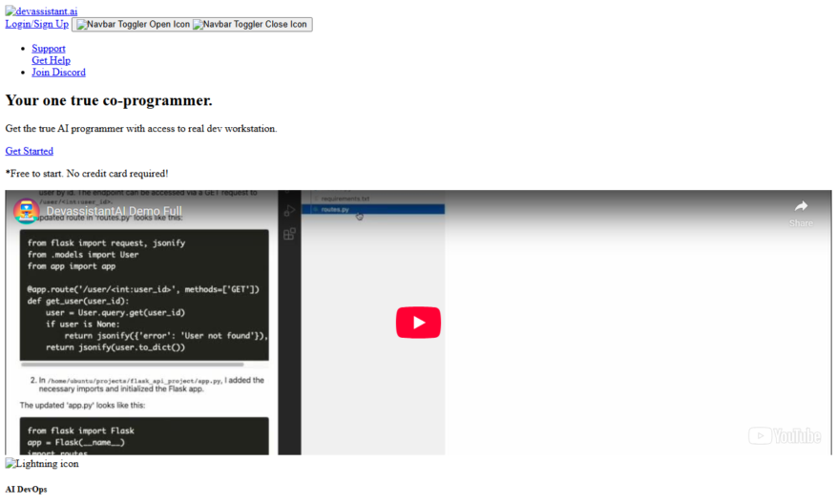The height and width of the screenshot is (504, 837).
Task: Click the '*Free to start. No credit card required!' text
Action: point(87,174)
